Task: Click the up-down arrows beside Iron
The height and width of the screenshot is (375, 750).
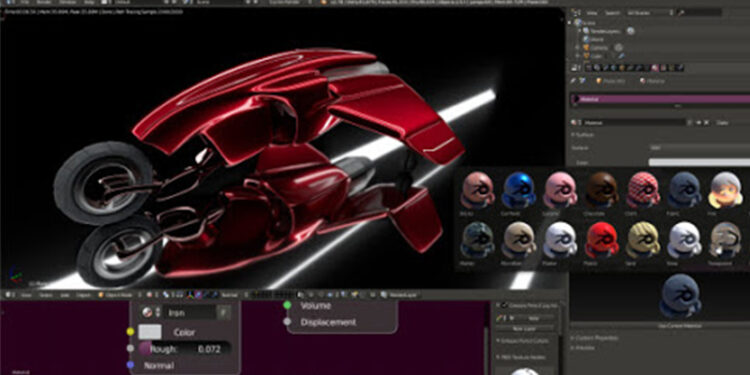Action: 158,313
